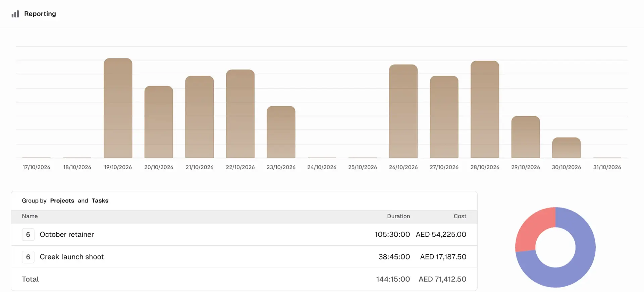644x292 pixels.
Task: Select the bar for 27/10/2026
Action: (444, 117)
